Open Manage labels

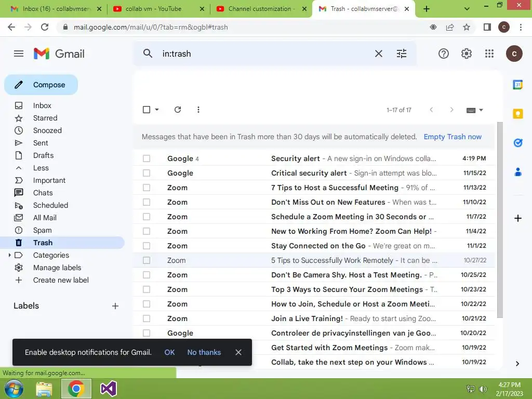[57, 268]
